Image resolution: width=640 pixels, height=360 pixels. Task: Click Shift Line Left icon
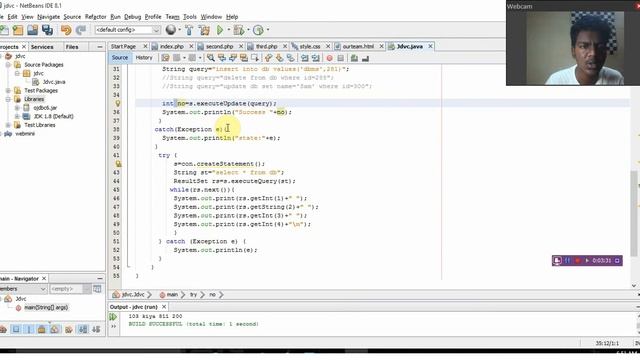pyautogui.click(x=304, y=58)
